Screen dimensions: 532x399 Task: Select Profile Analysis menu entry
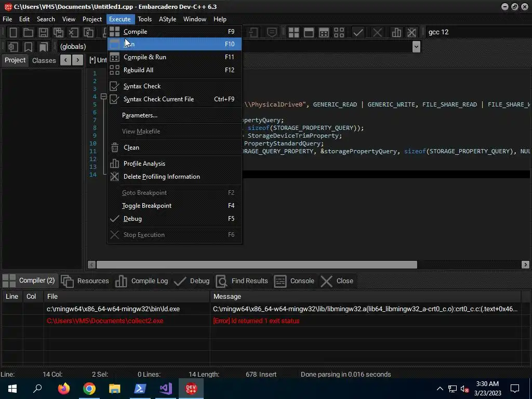175,164
